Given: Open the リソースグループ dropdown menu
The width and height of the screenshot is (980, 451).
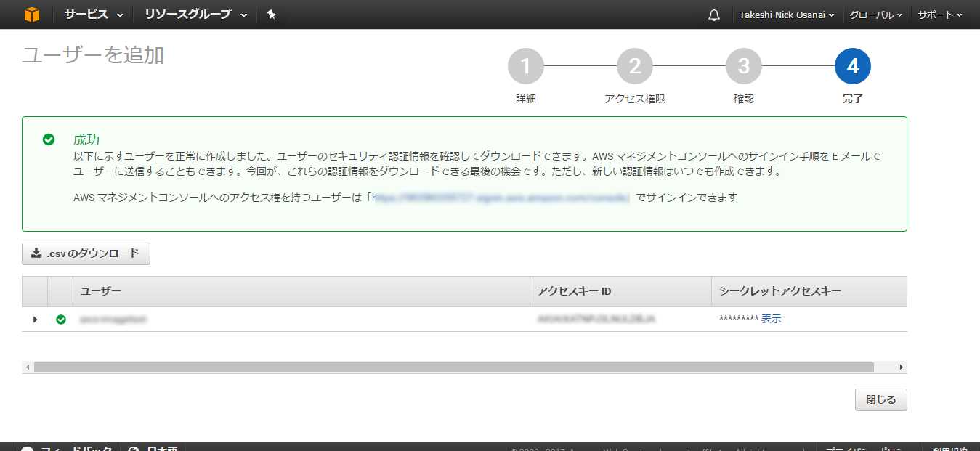Looking at the screenshot, I should click(x=195, y=15).
